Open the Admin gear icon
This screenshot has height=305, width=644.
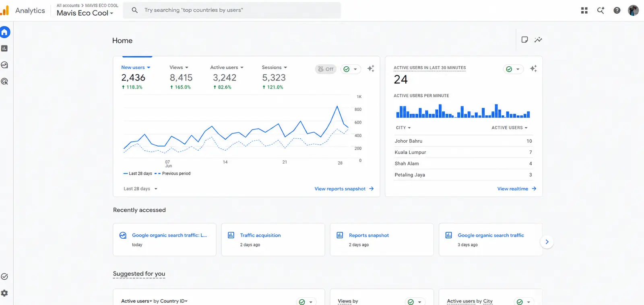tap(4, 293)
